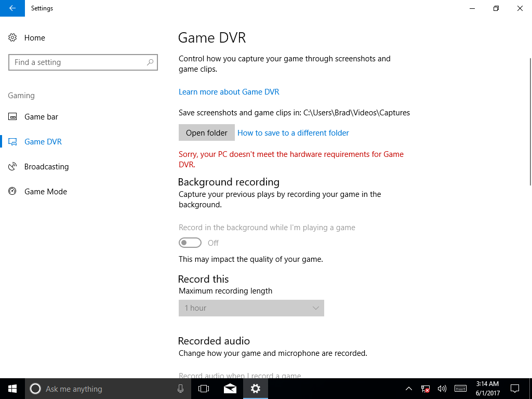Open Task View from the taskbar

coord(204,389)
